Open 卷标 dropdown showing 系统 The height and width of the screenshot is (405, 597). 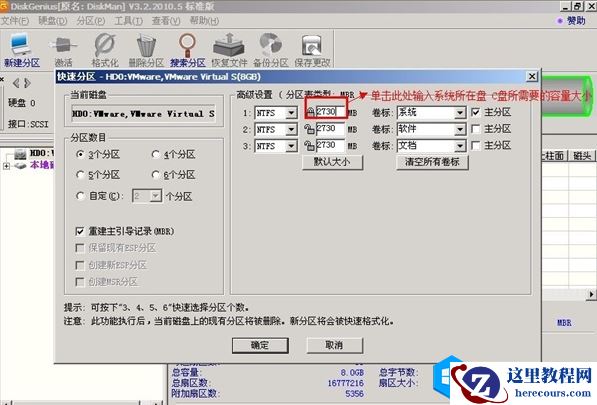tap(460, 113)
